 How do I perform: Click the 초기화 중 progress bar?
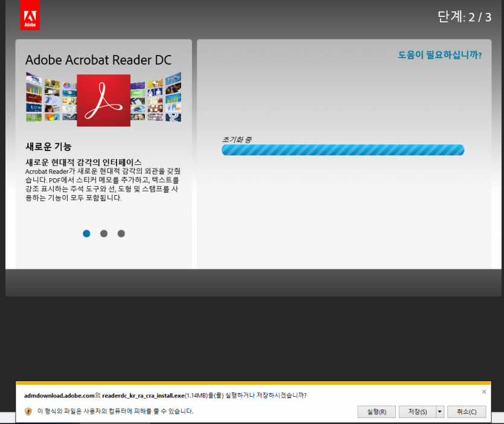[x=343, y=150]
